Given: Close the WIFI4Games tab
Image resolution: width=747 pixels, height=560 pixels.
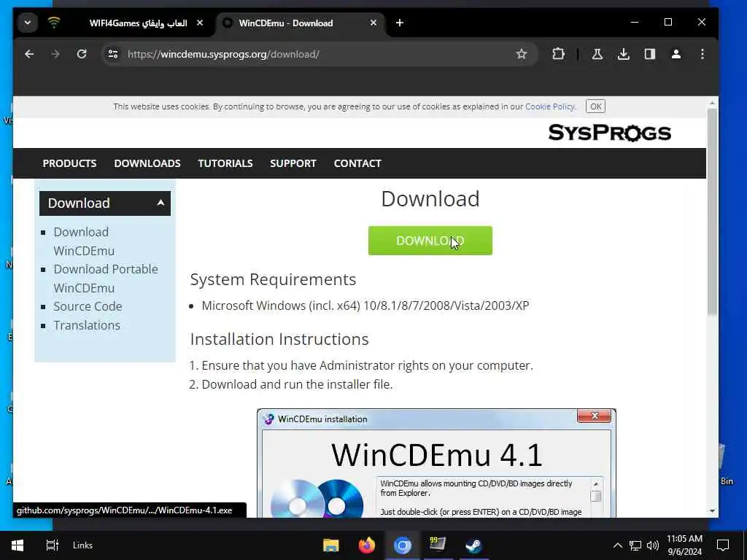Looking at the screenshot, I should (200, 23).
